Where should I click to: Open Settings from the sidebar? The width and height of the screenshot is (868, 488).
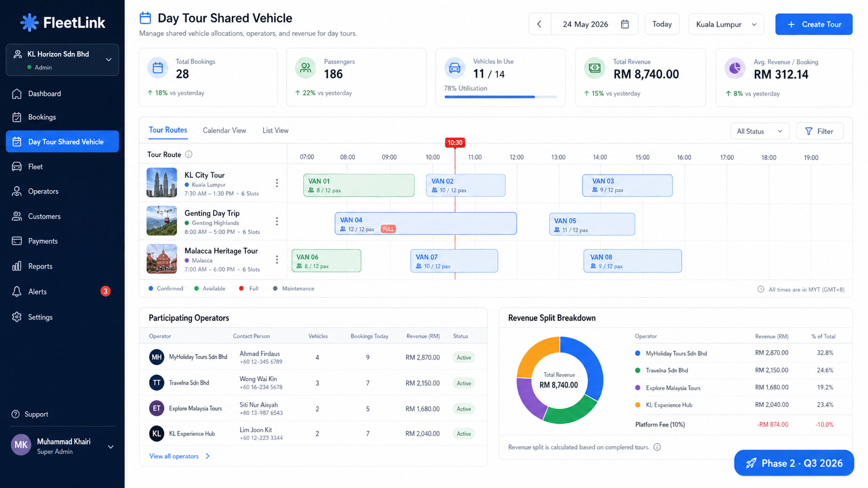tap(41, 317)
